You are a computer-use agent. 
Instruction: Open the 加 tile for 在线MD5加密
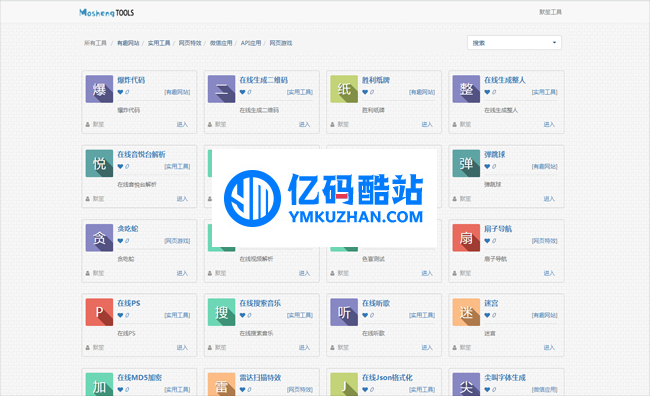pos(99,384)
